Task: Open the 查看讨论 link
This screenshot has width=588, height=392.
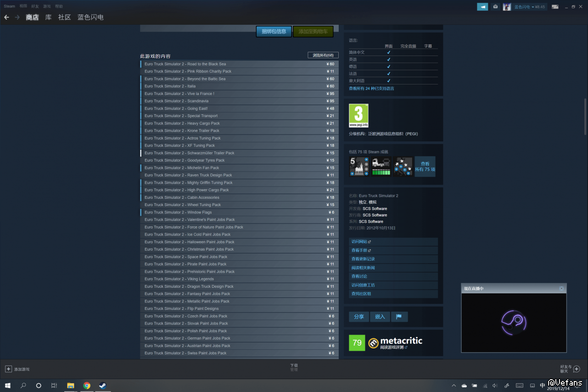Action: [393, 277]
